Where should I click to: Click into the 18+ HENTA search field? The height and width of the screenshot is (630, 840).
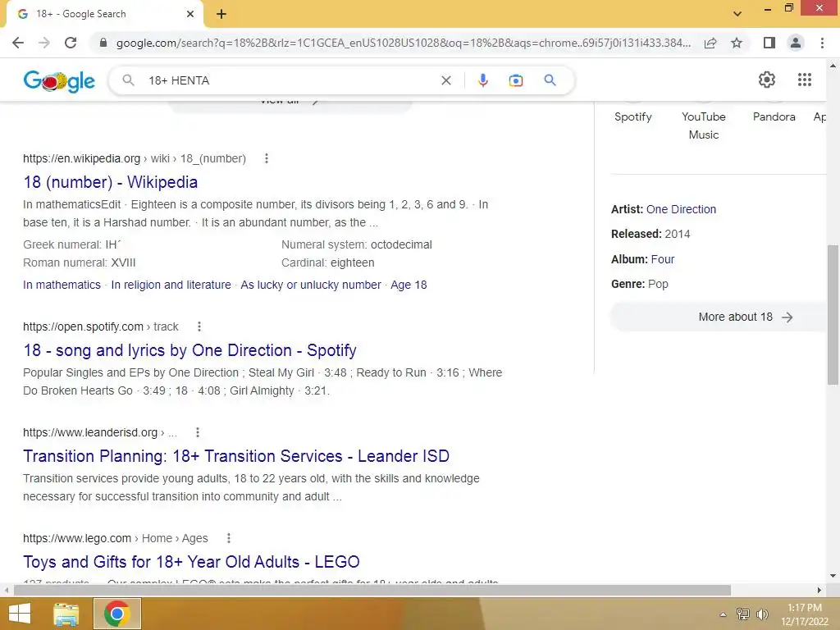pyautogui.click(x=290, y=80)
